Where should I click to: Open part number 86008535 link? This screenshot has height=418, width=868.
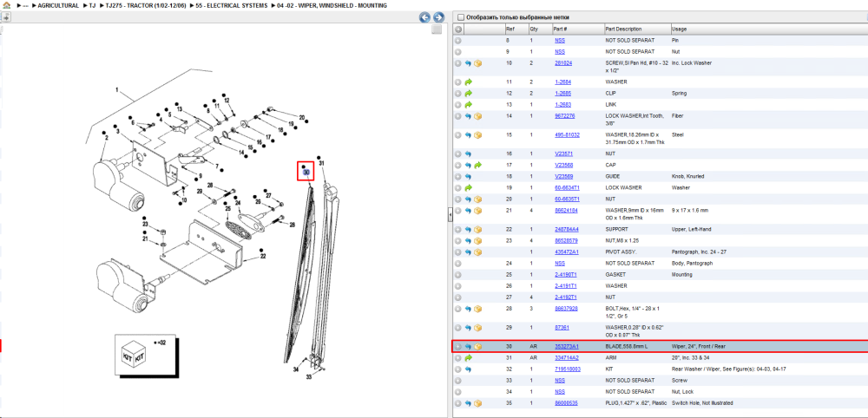point(566,403)
